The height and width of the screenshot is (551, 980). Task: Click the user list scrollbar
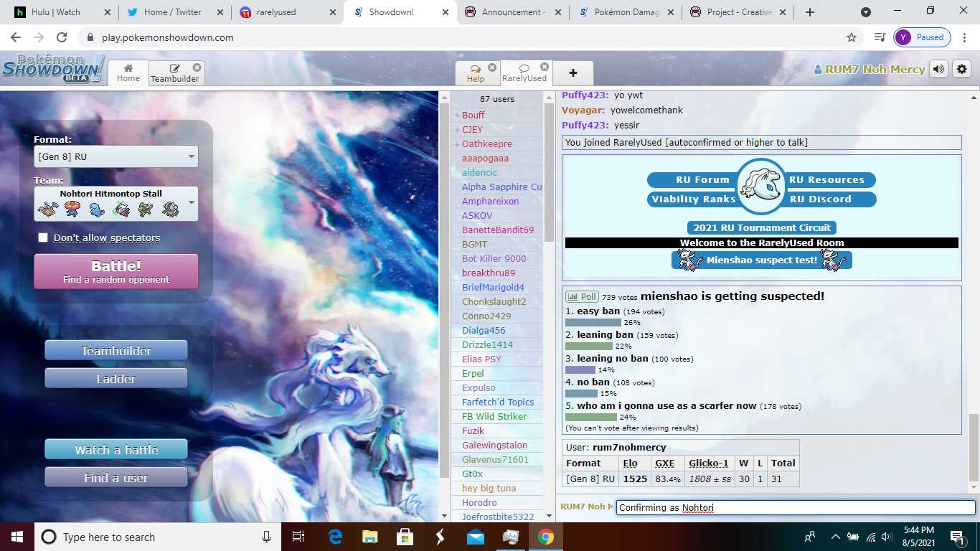coord(549,172)
